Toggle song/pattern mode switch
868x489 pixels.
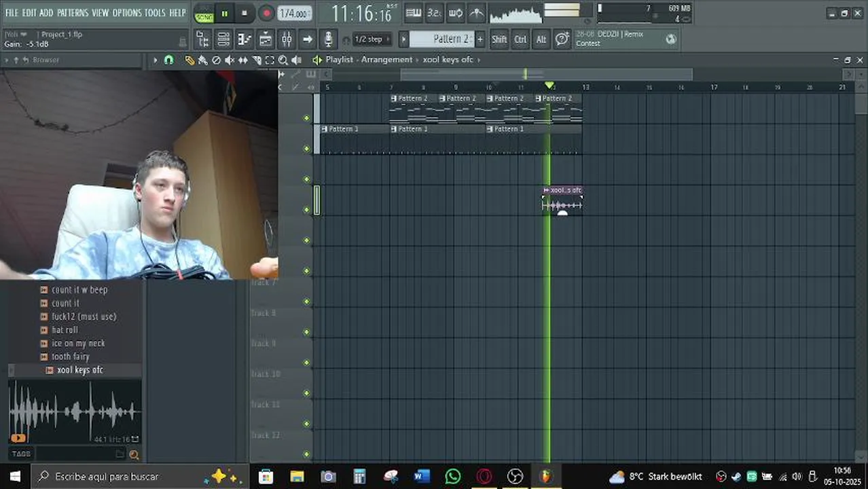pos(204,14)
